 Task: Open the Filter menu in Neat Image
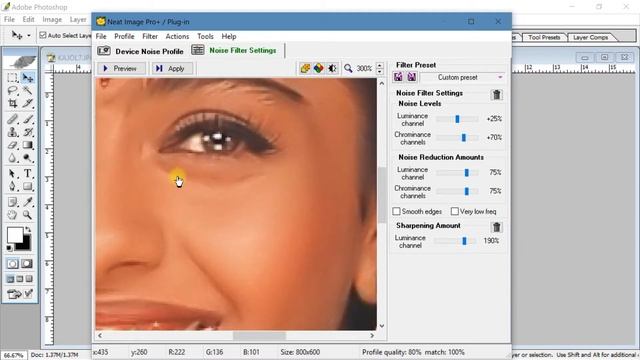(x=150, y=36)
